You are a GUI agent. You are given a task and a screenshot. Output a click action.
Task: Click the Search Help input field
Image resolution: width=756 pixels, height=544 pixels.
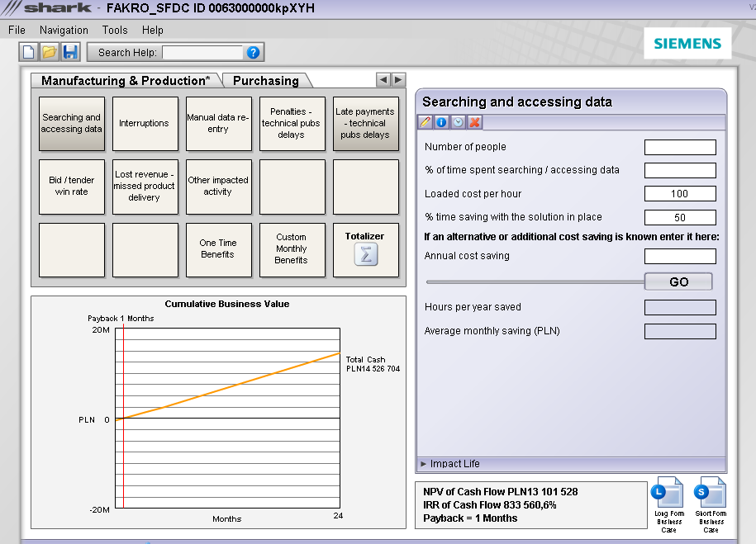pyautogui.click(x=202, y=53)
